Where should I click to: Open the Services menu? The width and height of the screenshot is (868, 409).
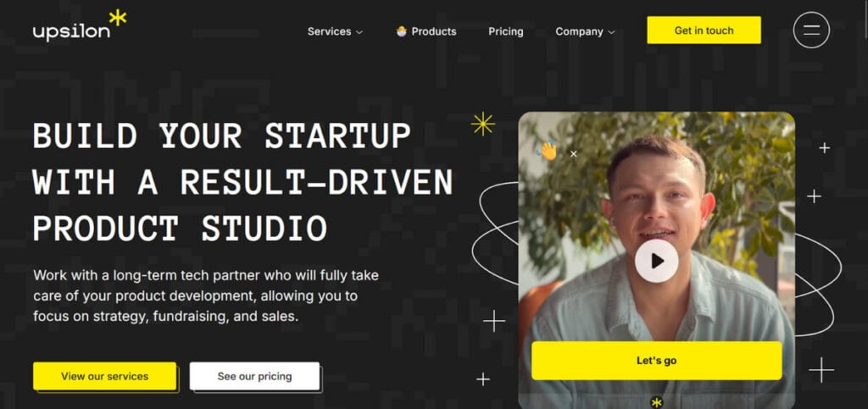point(335,31)
